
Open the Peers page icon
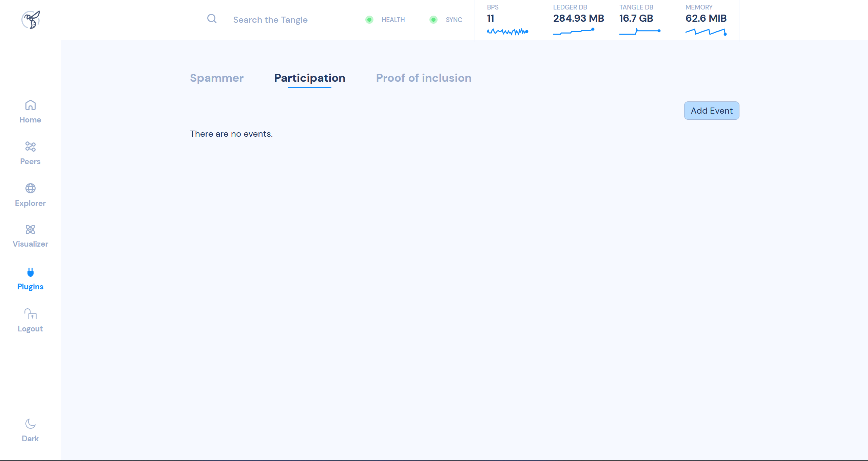(30, 147)
